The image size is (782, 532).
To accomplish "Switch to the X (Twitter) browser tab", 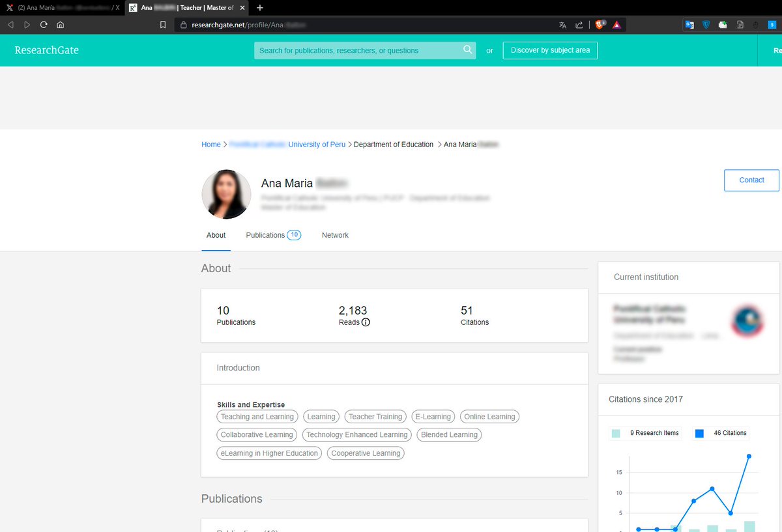I will (62, 7).
